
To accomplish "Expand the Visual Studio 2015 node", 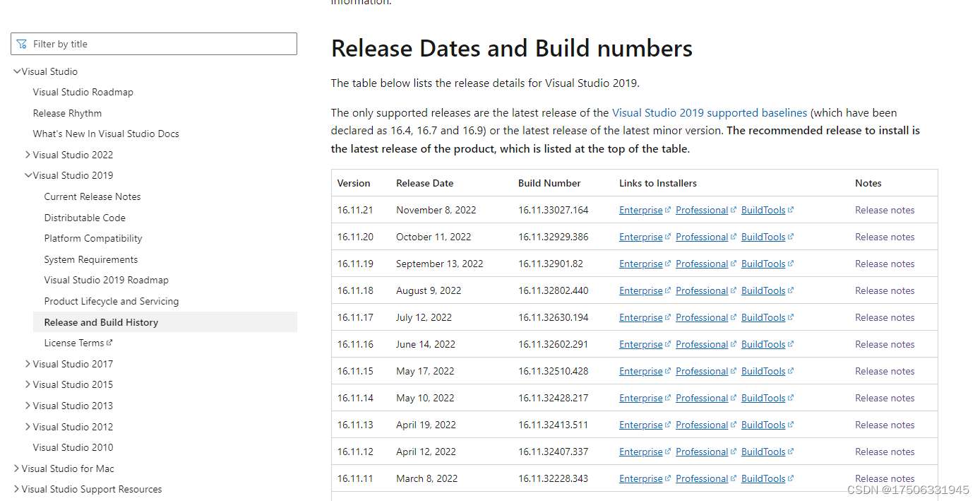I will tap(28, 384).
